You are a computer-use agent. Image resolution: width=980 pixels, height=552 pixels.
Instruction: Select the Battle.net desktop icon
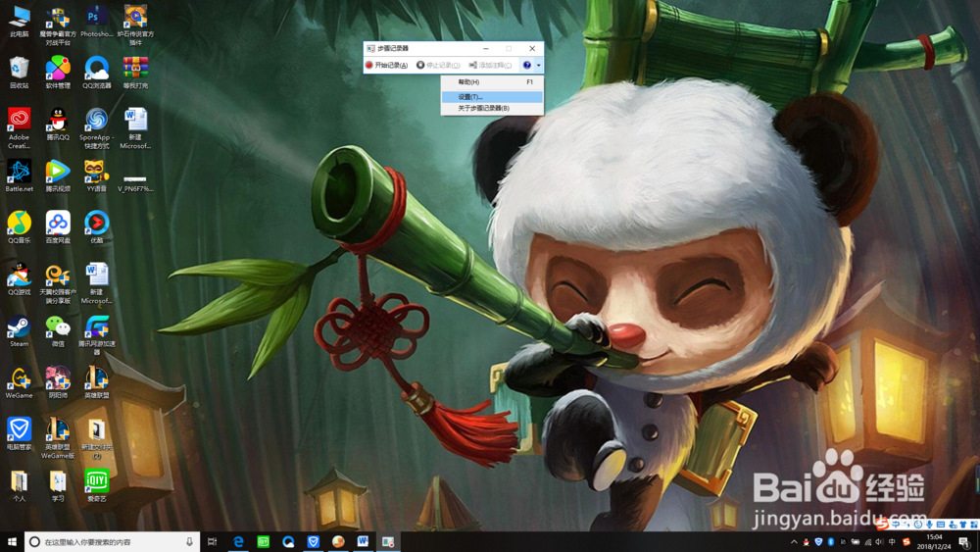20,176
